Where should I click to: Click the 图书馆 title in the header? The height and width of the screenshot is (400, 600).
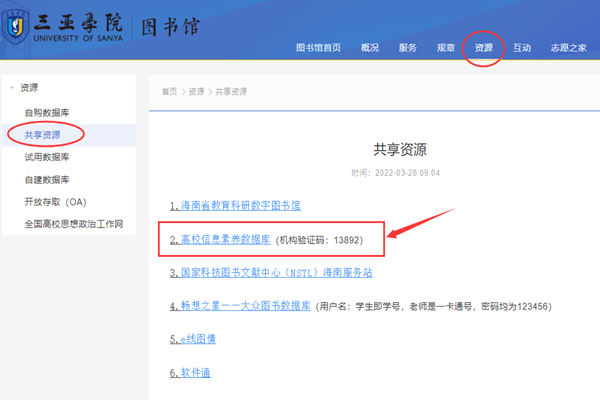pyautogui.click(x=171, y=28)
